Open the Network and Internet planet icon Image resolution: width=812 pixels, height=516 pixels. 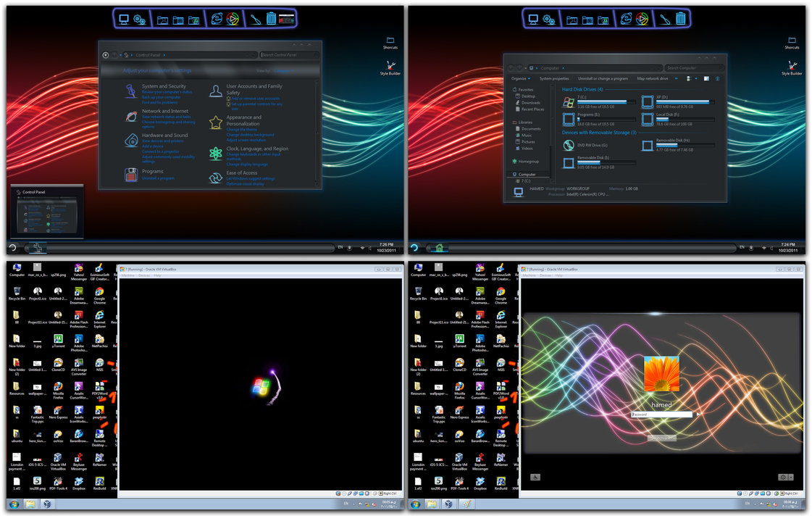(x=132, y=117)
